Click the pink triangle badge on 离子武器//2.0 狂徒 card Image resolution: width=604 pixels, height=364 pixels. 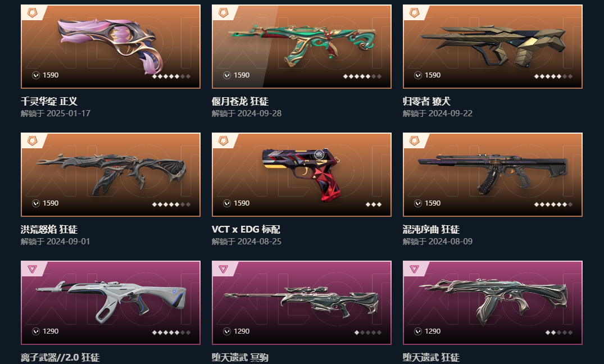pyautogui.click(x=33, y=269)
